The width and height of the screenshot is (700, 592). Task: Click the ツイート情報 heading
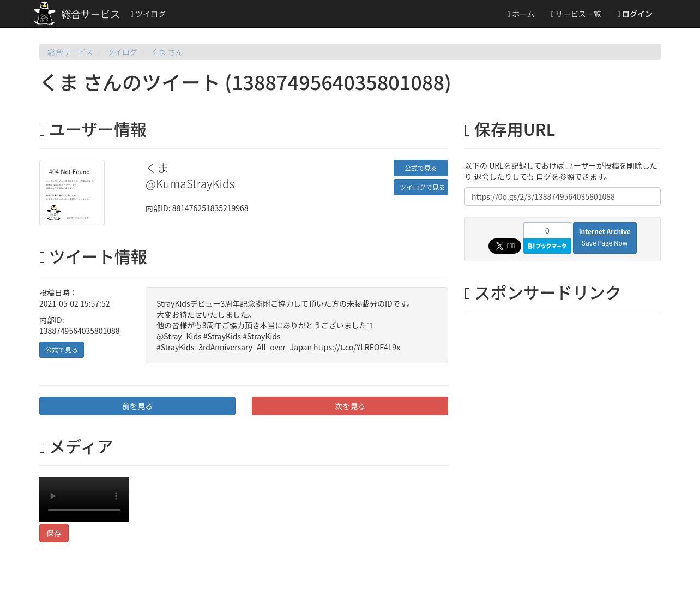click(93, 257)
